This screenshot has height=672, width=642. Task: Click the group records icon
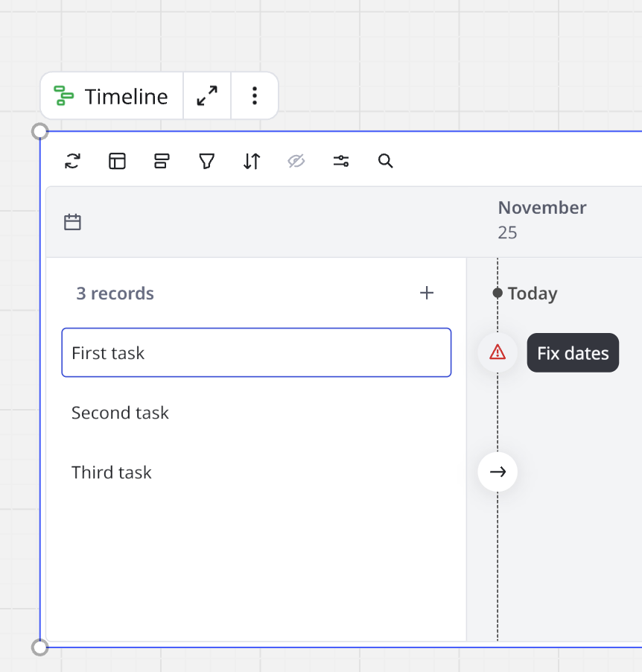162,161
